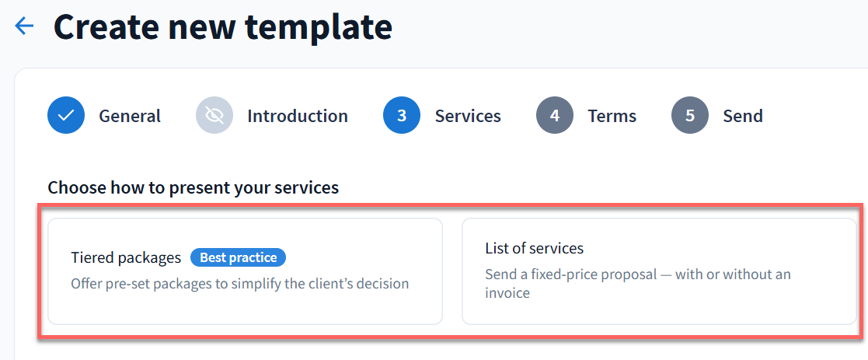The image size is (868, 360).
Task: Click the List of services title text
Action: 534,249
